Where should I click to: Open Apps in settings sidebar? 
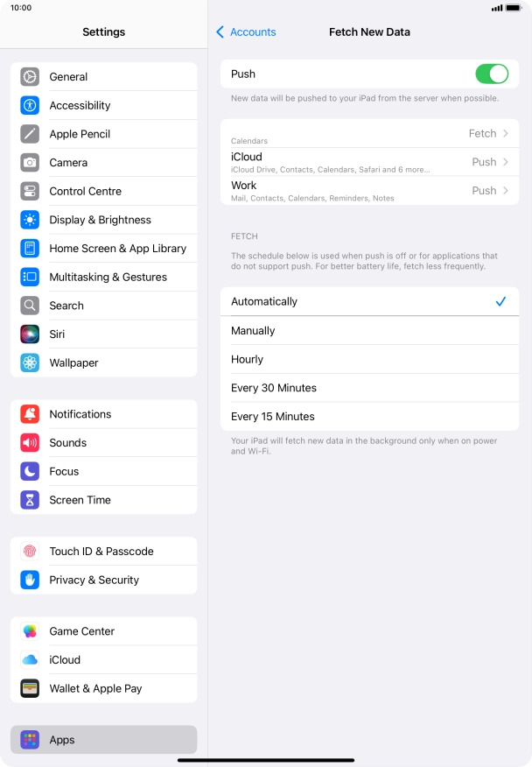point(103,740)
